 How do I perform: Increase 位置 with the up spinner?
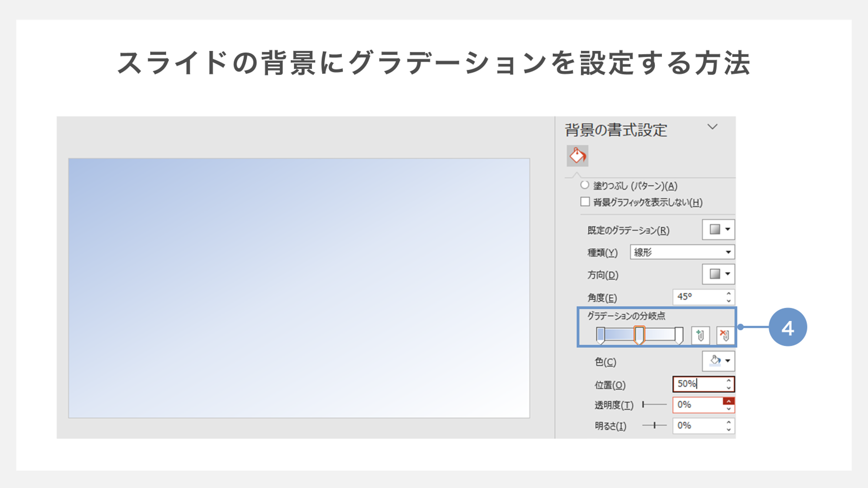point(729,381)
